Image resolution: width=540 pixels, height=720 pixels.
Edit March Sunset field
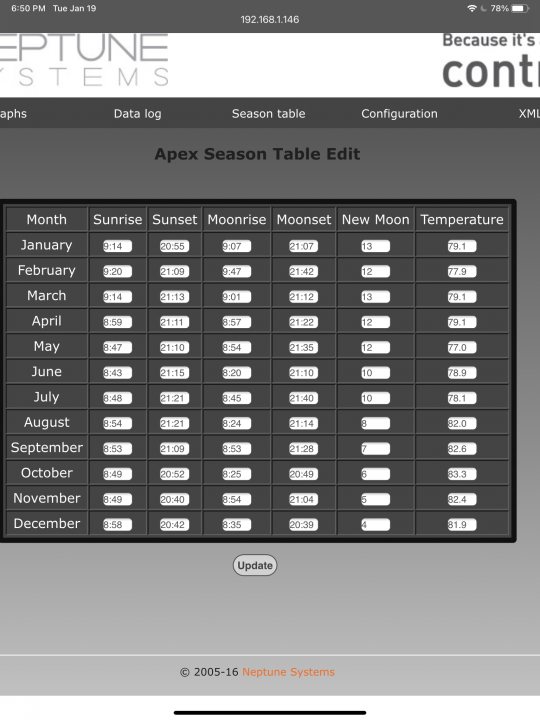(x=174, y=297)
